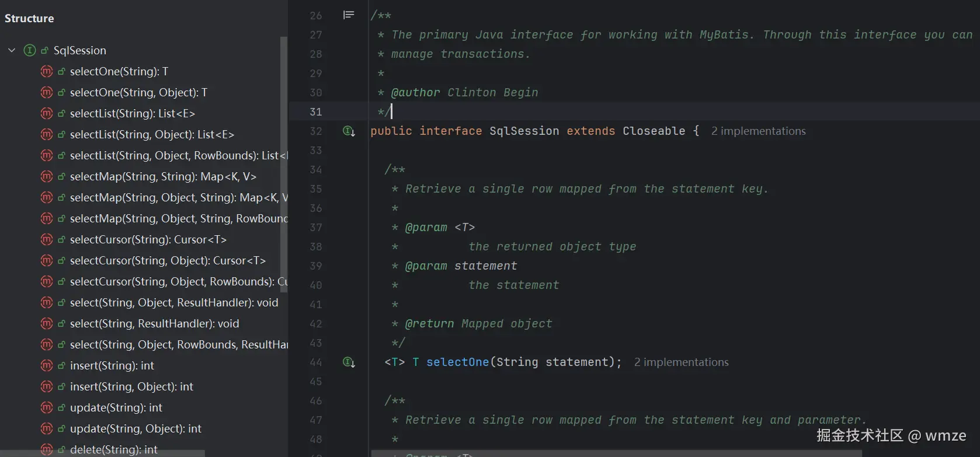Toggle rendered doc view icon at line 26

349,15
